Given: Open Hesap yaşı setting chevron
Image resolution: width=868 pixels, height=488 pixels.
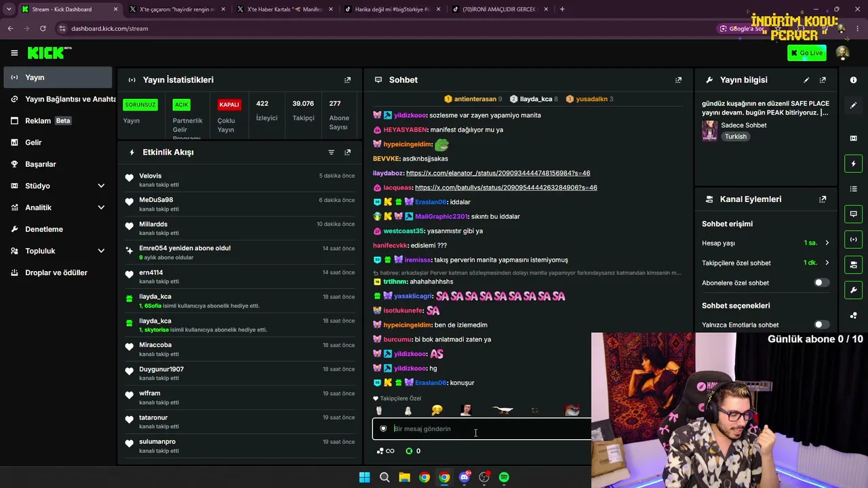Looking at the screenshot, I should pos(827,243).
